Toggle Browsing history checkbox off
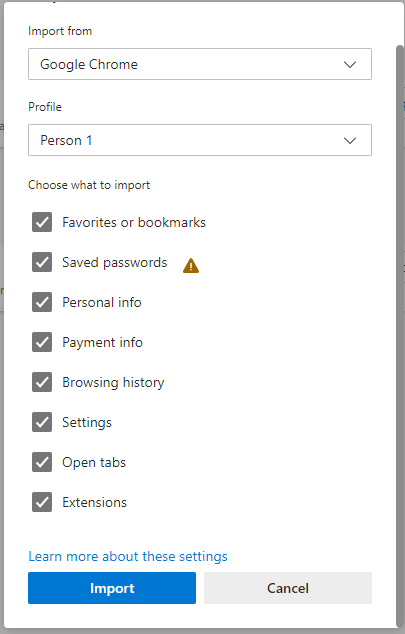This screenshot has height=634, width=405. (42, 382)
